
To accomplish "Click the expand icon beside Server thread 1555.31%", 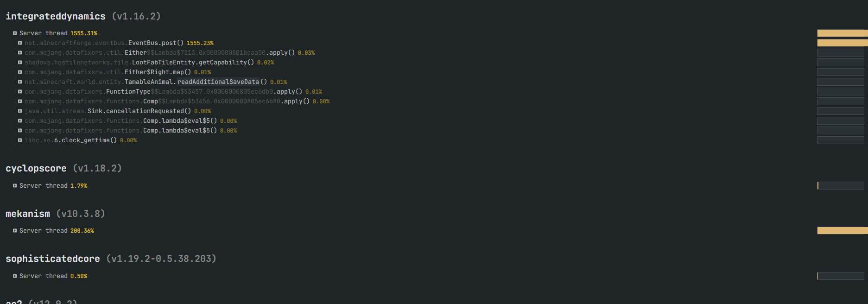I will point(14,33).
